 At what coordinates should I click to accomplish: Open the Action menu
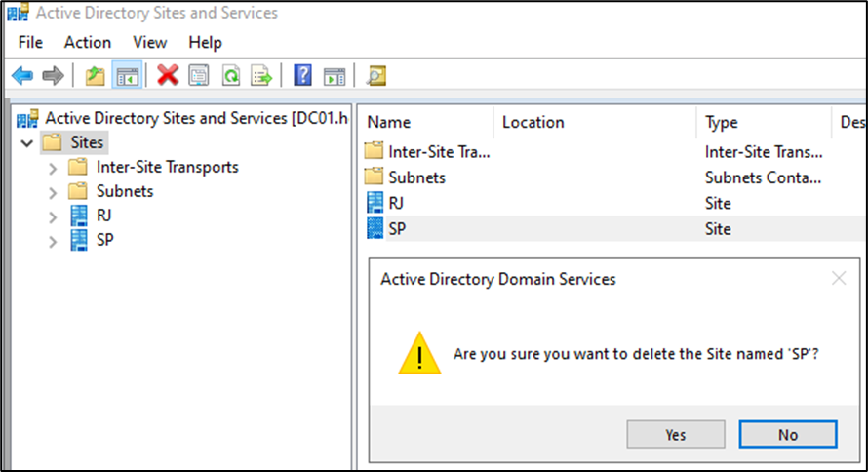(88, 42)
